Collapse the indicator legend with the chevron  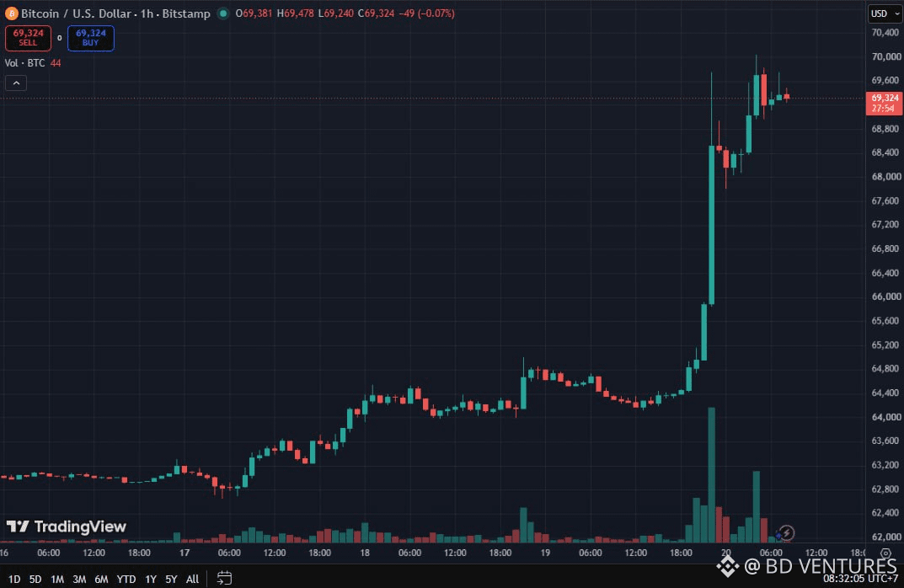coord(16,83)
